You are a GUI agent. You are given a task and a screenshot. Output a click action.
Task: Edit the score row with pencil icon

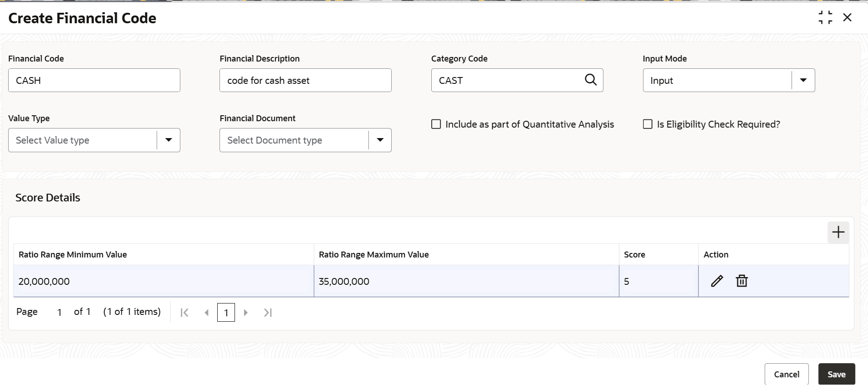[x=717, y=281]
